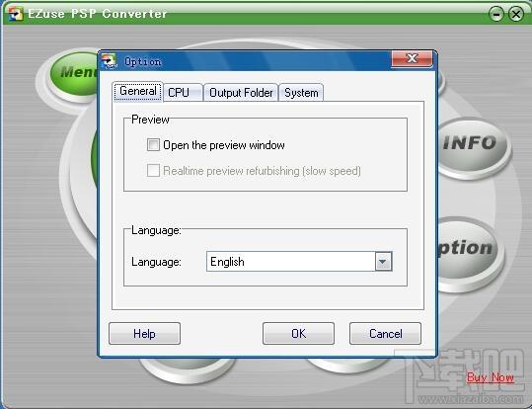The width and height of the screenshot is (532, 409).
Task: Click the green Menu button in main window
Action: (74, 73)
